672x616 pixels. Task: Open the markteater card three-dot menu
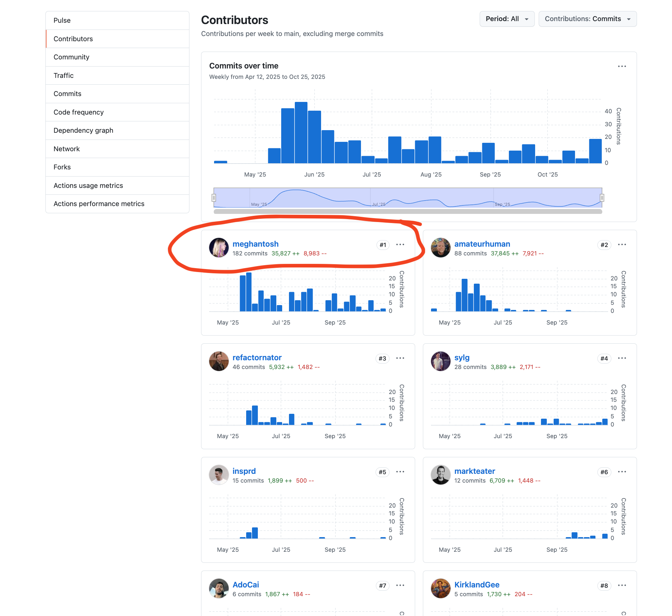point(622,472)
